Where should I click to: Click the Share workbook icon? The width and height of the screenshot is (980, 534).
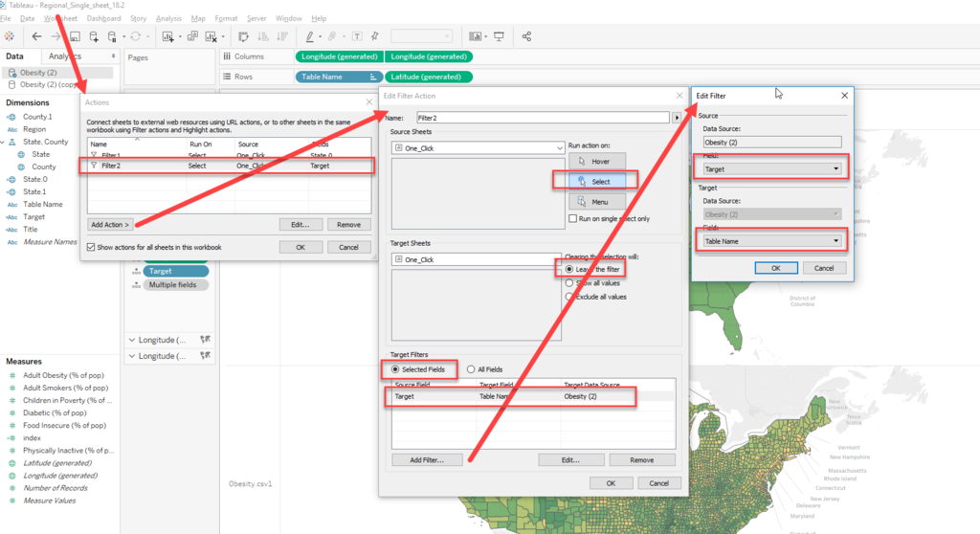[527, 36]
